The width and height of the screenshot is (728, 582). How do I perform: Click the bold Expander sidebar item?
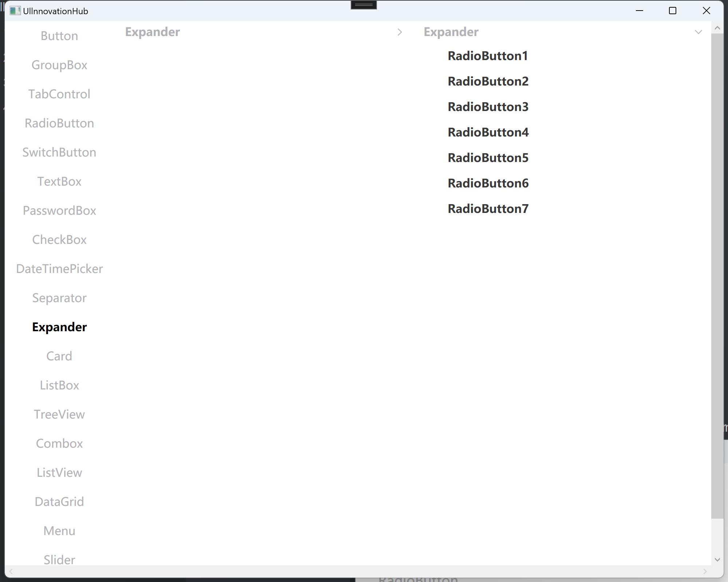(59, 327)
